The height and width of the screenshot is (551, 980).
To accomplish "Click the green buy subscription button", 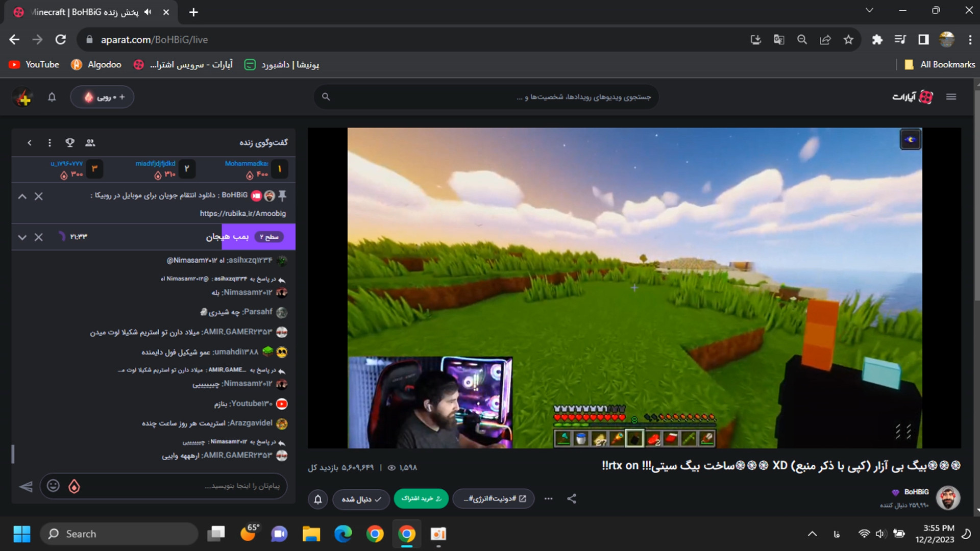I will 421,498.
